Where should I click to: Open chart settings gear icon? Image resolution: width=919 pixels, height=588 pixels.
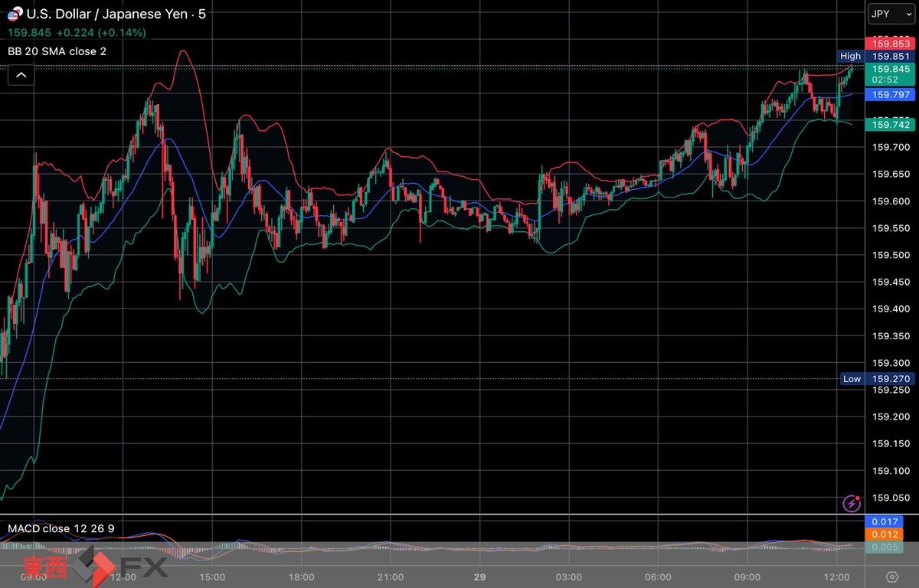click(x=892, y=577)
